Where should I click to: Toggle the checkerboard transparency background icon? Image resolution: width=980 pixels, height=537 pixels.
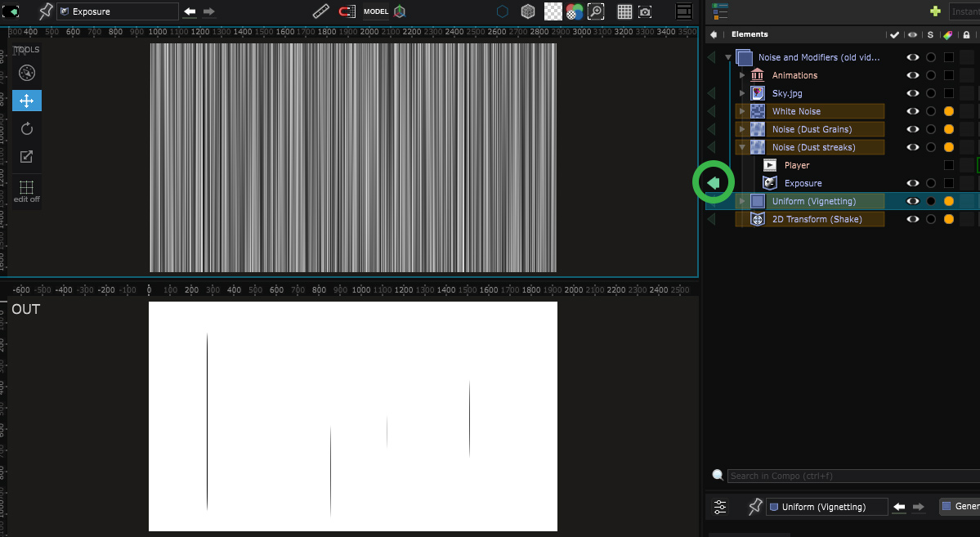click(x=553, y=11)
